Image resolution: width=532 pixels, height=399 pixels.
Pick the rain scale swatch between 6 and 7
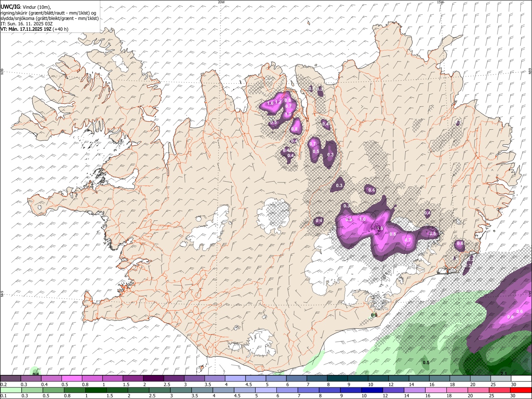tap(287, 390)
